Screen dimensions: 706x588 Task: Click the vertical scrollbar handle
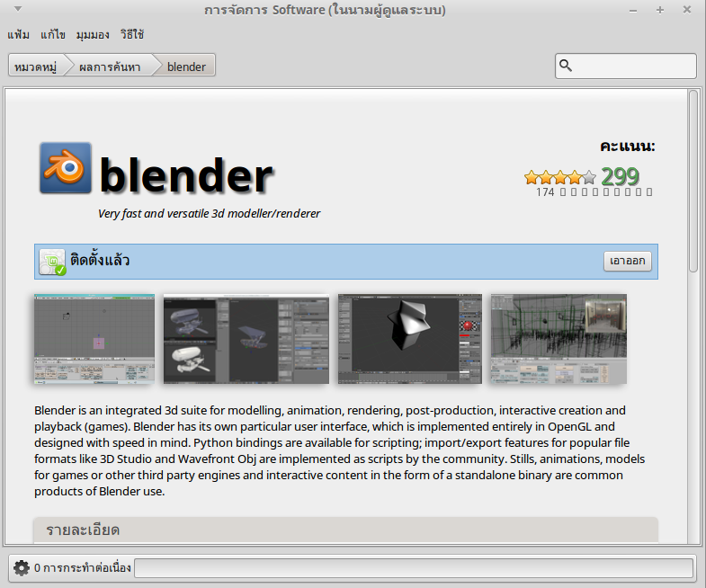[x=693, y=181]
